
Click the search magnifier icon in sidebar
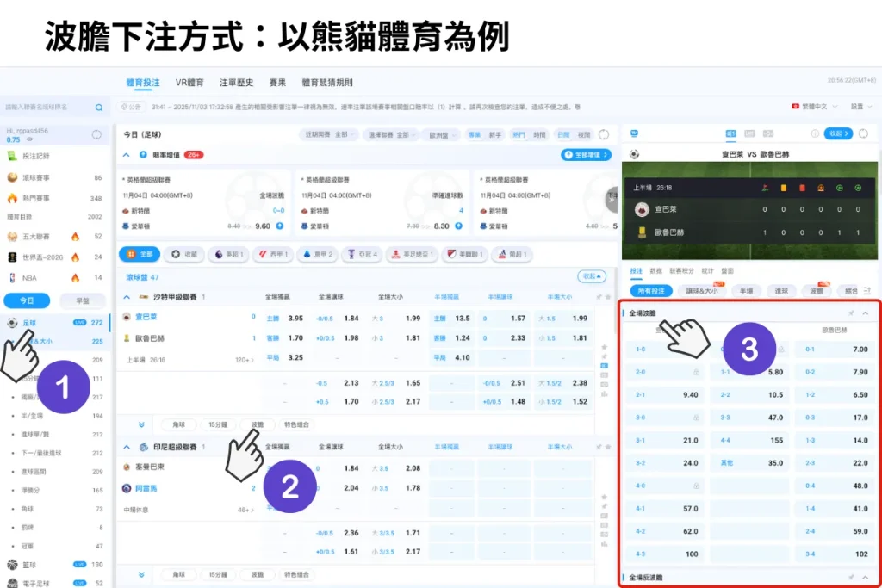click(x=99, y=108)
